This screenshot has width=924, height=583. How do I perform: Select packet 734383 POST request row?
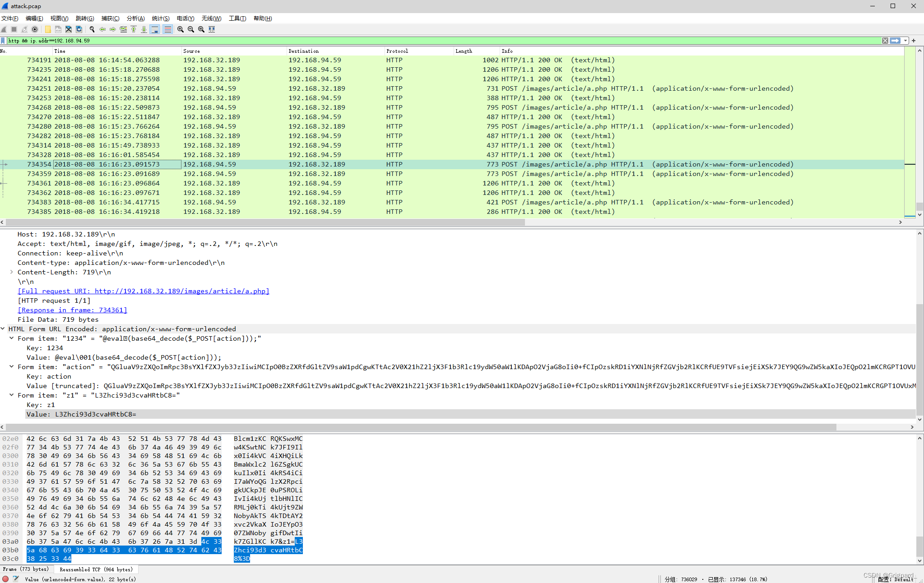tap(452, 202)
